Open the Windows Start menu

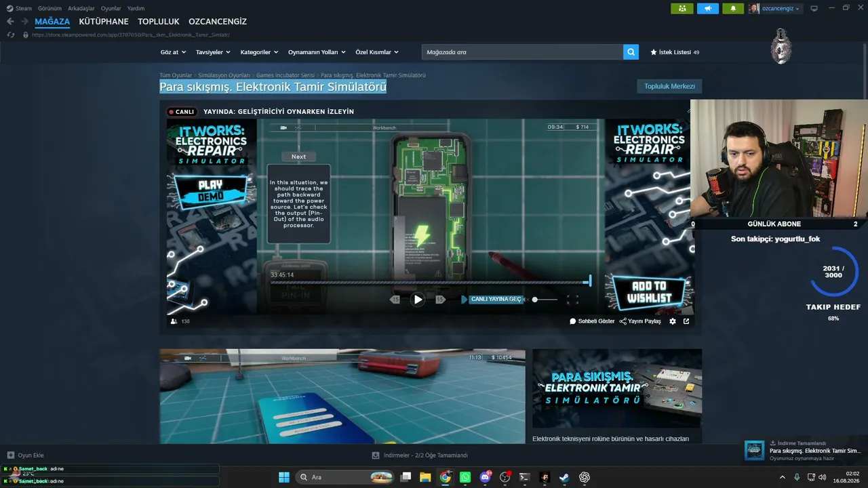pos(284,477)
